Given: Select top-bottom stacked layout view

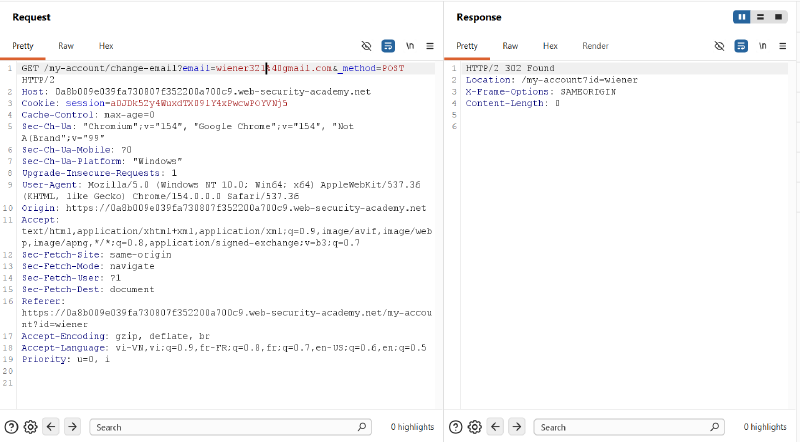Looking at the screenshot, I should [x=760, y=17].
